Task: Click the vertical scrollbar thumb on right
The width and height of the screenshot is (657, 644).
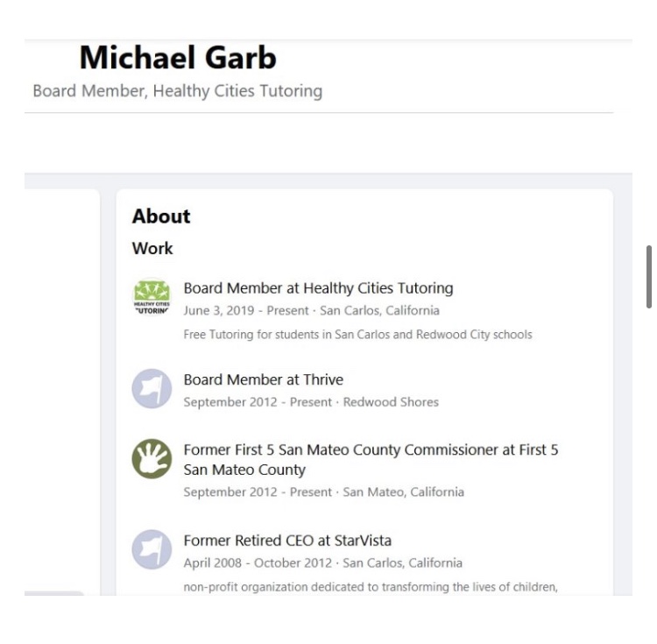Action: coord(648,276)
